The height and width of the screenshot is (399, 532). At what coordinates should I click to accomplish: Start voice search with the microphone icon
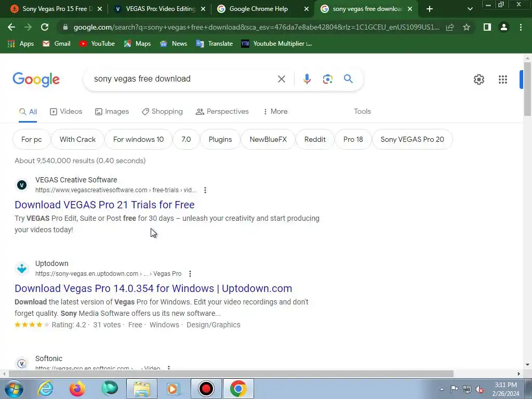pos(307,79)
